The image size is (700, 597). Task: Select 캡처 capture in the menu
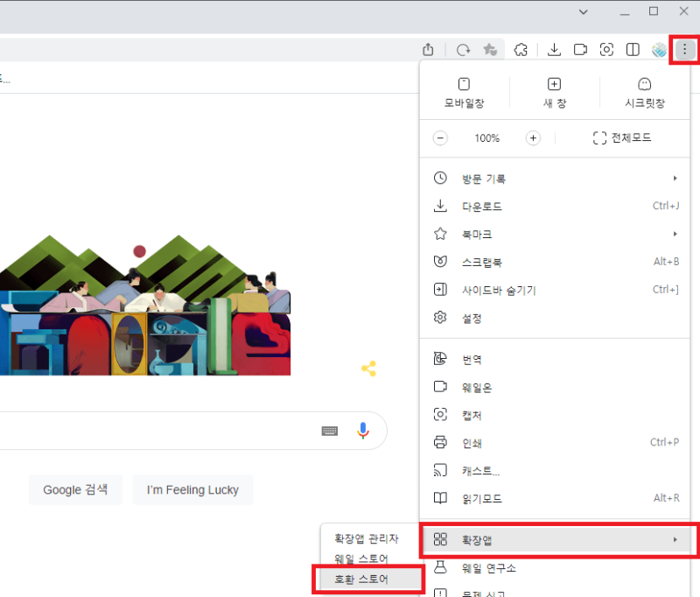[555, 415]
